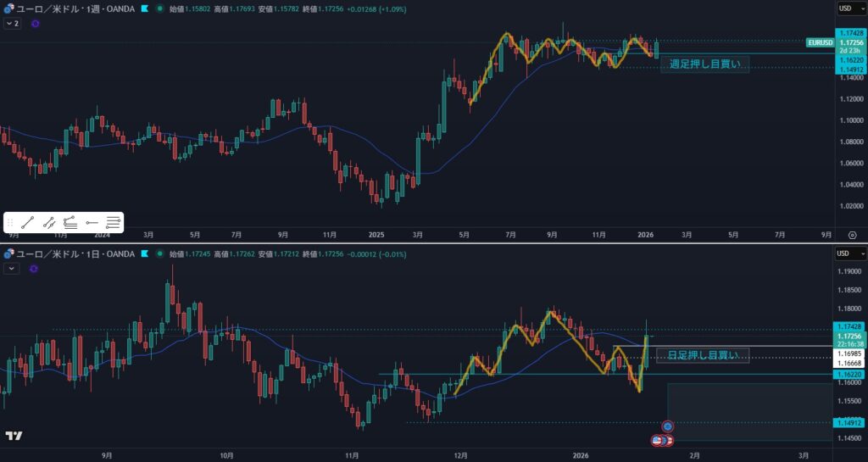Click the purple indicator icon on weekly chart

point(35,24)
